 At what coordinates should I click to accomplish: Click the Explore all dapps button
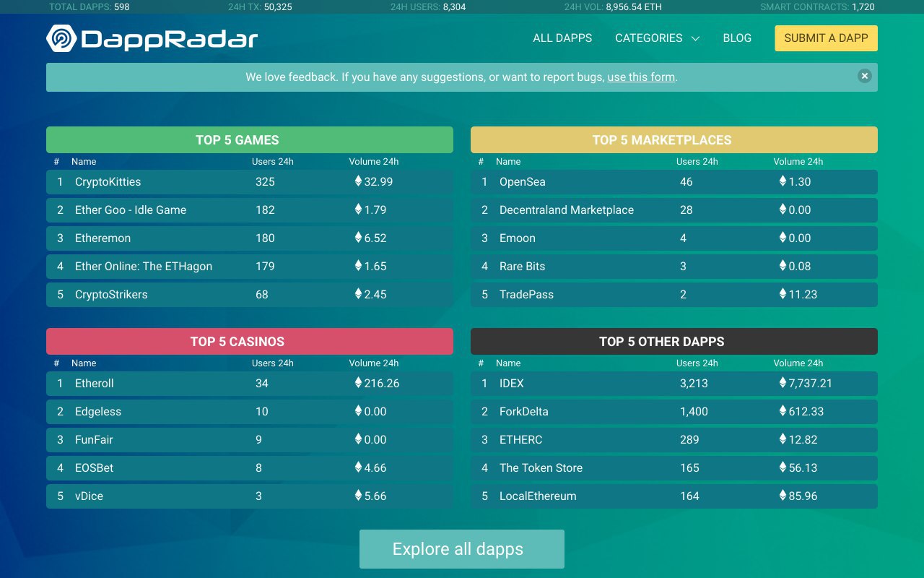462,549
